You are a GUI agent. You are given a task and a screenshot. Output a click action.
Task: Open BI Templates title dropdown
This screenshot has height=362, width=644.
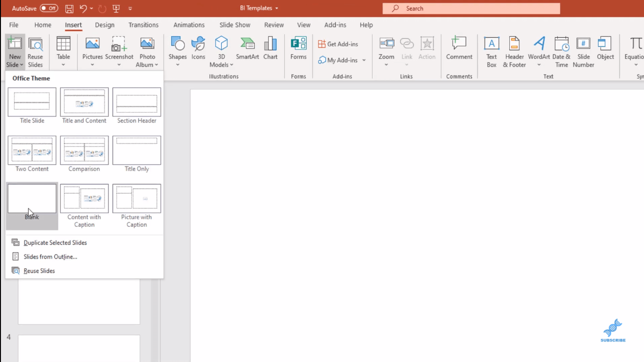pyautogui.click(x=277, y=8)
